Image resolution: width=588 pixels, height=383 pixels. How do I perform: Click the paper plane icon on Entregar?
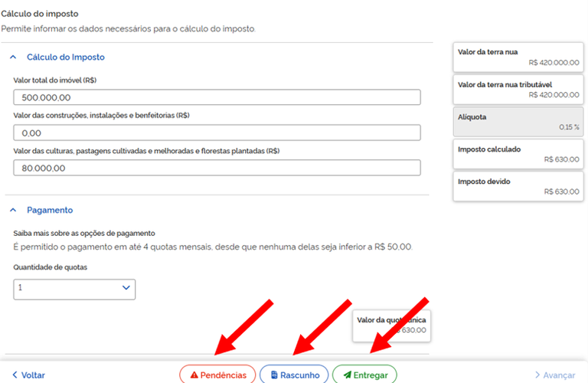coord(348,375)
